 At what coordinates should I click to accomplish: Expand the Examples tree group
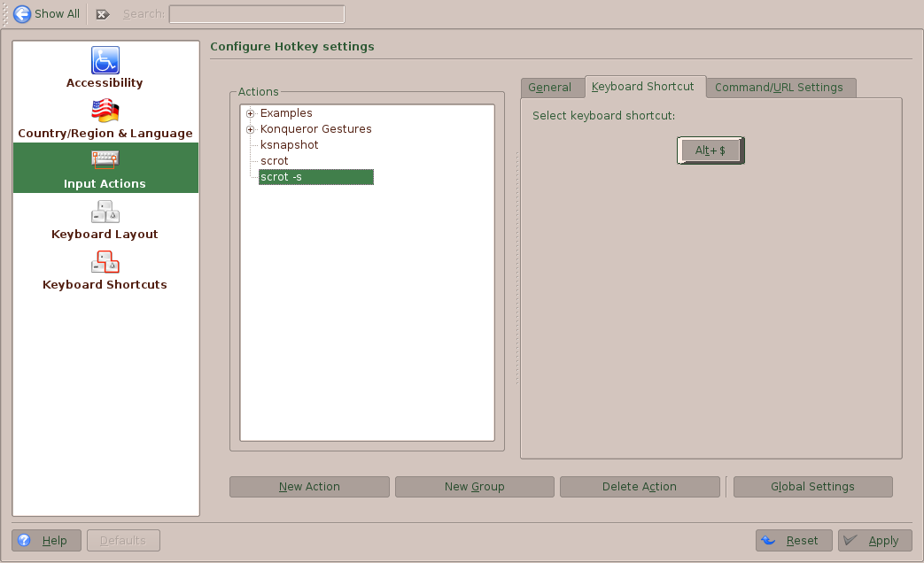pos(251,113)
